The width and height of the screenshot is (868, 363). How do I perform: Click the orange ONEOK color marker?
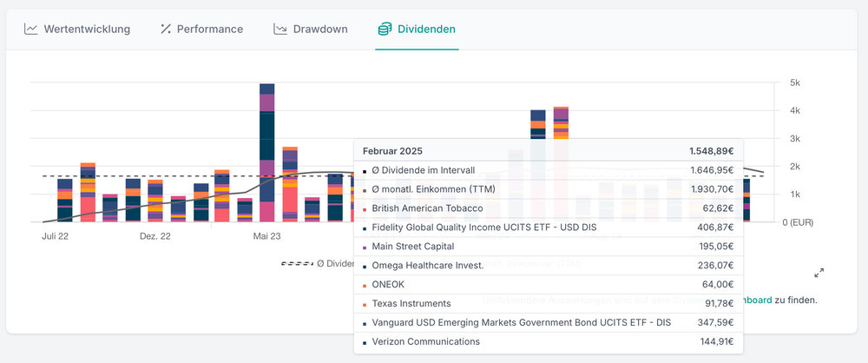point(365,285)
